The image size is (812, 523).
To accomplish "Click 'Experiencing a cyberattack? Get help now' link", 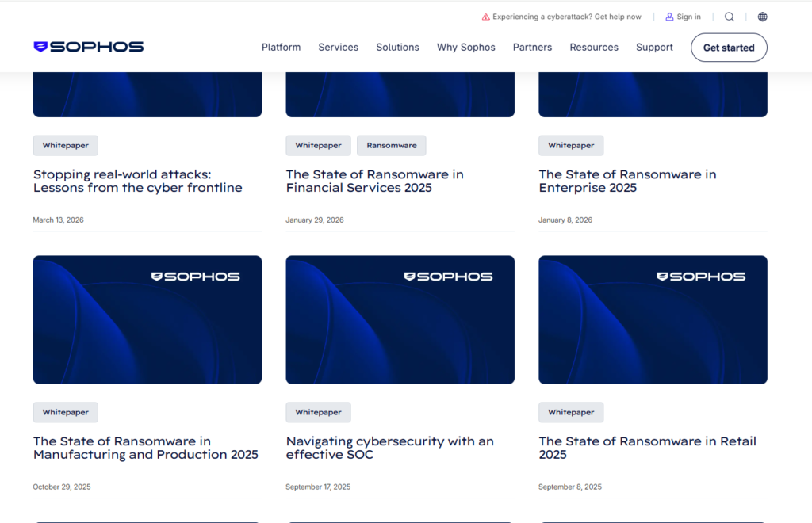I will click(x=566, y=17).
